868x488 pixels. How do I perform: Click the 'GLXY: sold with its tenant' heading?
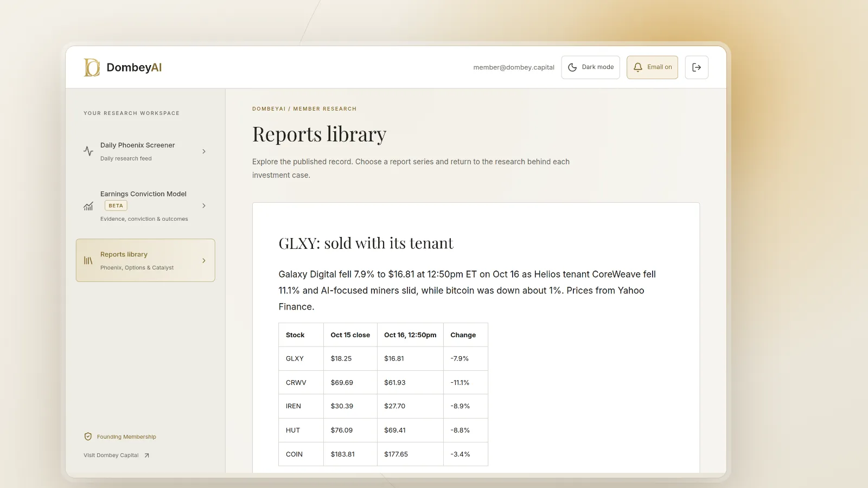[x=366, y=243]
